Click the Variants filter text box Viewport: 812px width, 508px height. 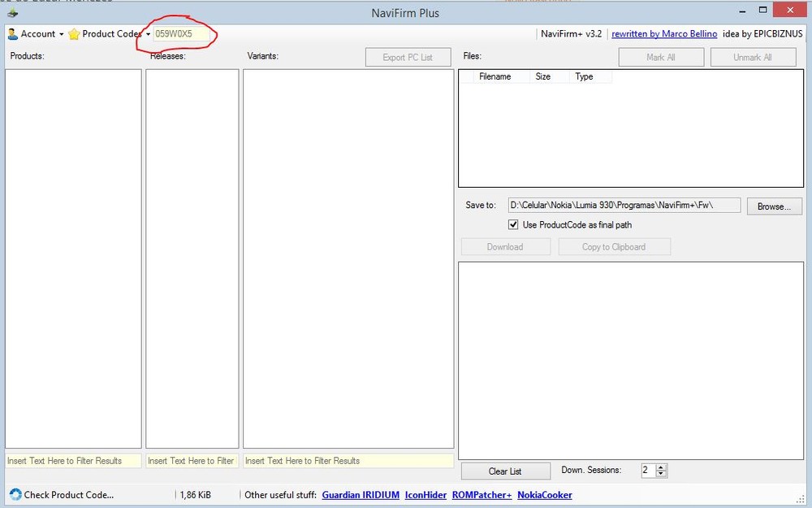coord(348,461)
